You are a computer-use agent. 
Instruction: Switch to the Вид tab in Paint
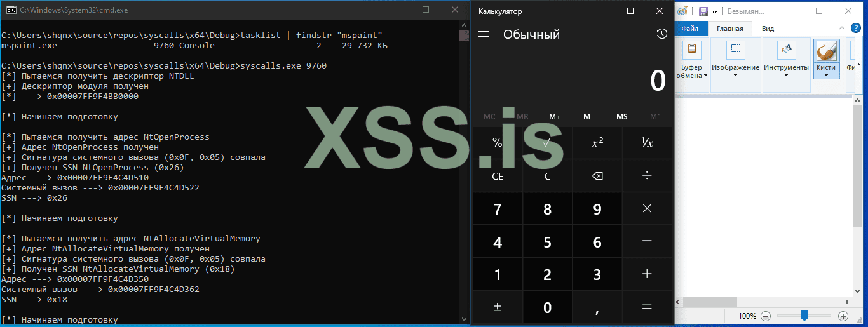768,29
